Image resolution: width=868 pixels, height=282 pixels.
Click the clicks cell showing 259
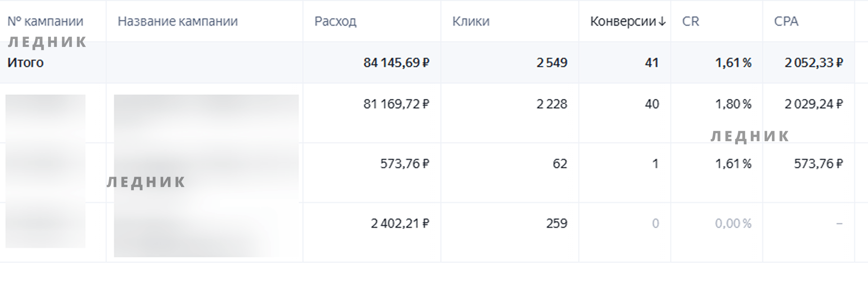[557, 224]
